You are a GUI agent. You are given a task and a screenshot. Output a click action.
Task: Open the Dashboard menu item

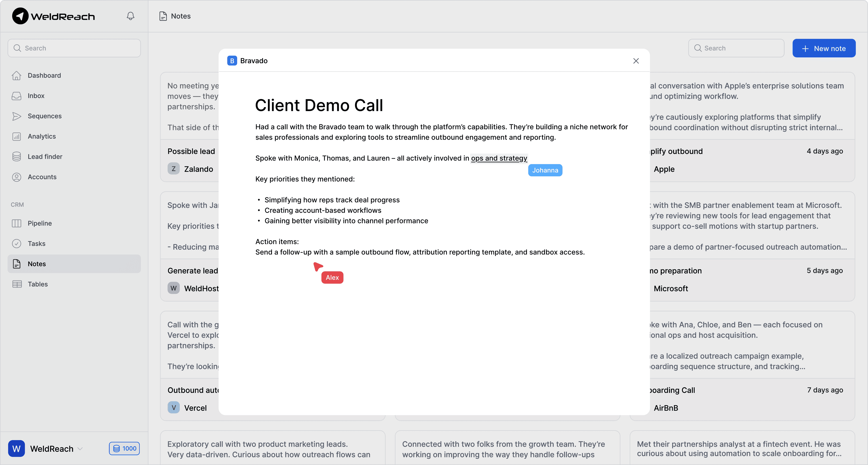pos(74,76)
